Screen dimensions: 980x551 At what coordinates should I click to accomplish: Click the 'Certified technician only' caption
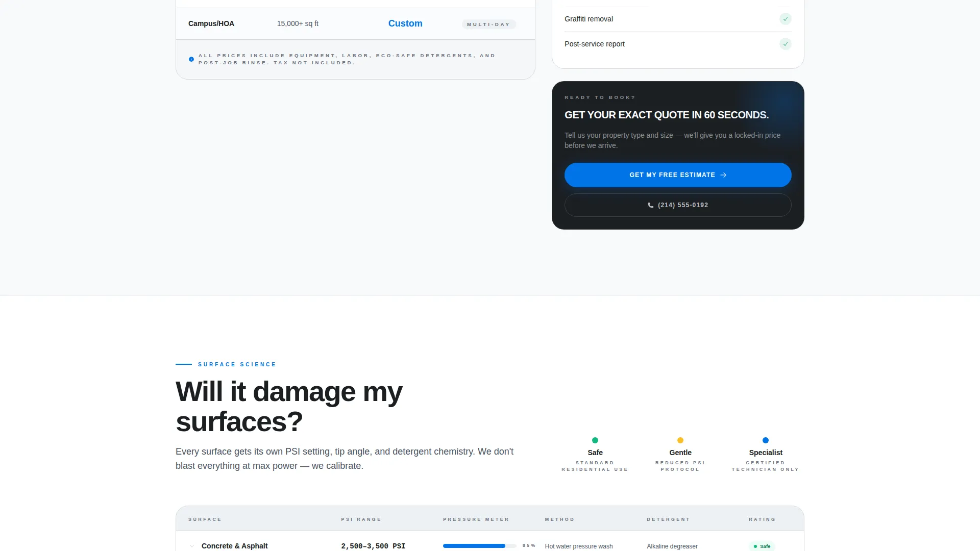(766, 466)
